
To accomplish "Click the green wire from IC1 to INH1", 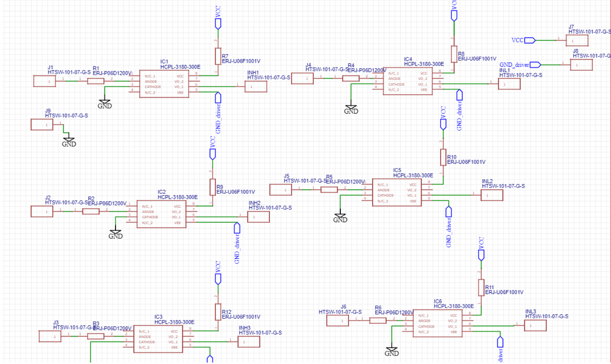I will 218,87.
